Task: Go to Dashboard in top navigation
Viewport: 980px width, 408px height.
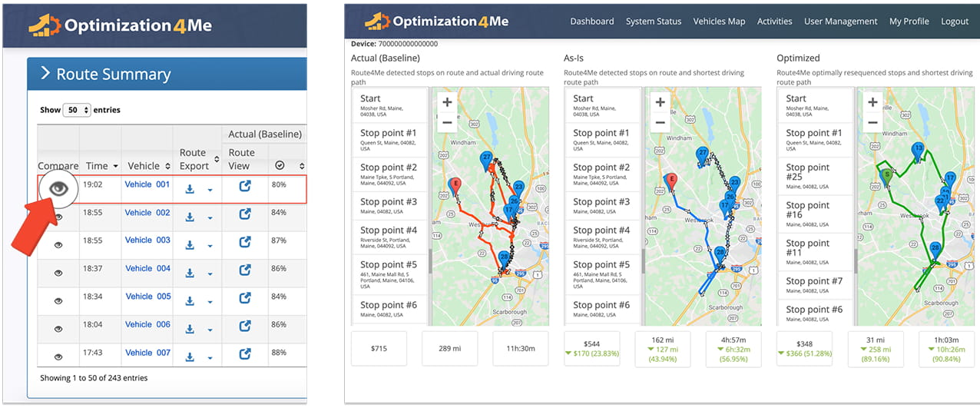Action: (x=591, y=22)
